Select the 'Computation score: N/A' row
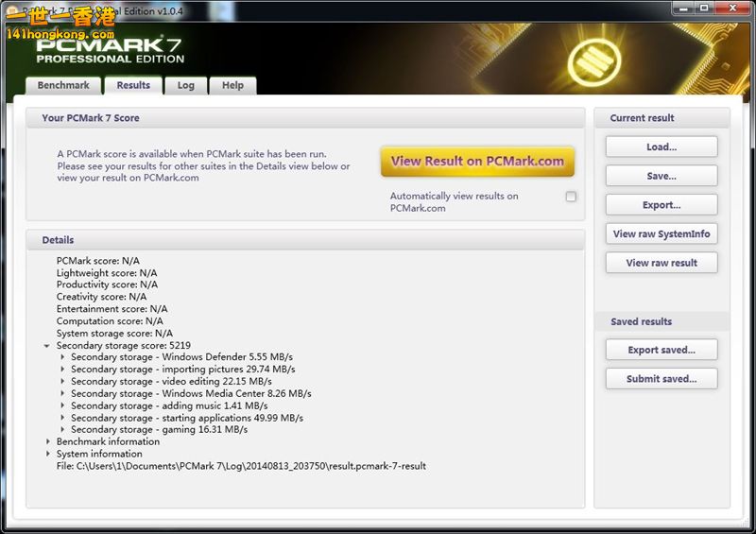 [110, 320]
